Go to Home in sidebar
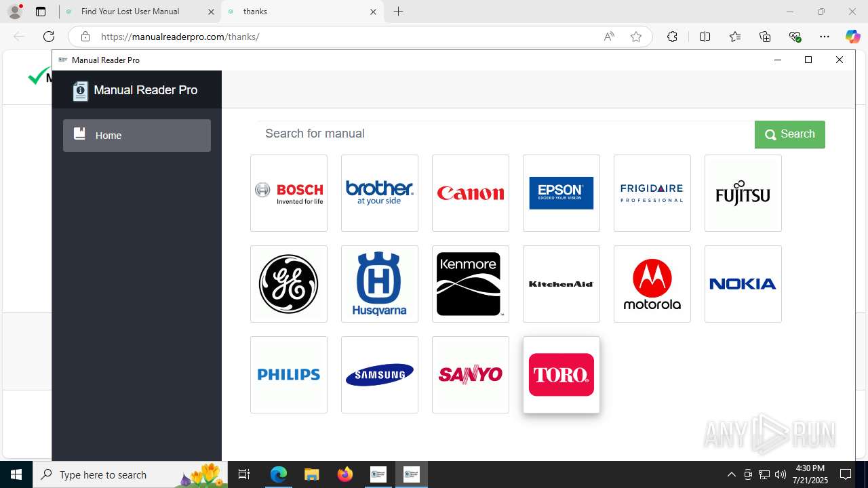Screen dimensions: 868x488 137,136
